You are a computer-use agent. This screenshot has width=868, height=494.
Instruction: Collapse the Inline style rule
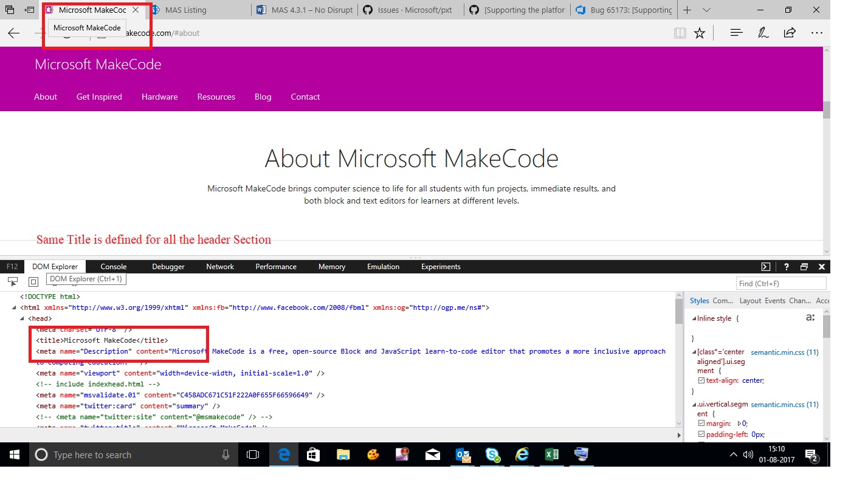693,318
